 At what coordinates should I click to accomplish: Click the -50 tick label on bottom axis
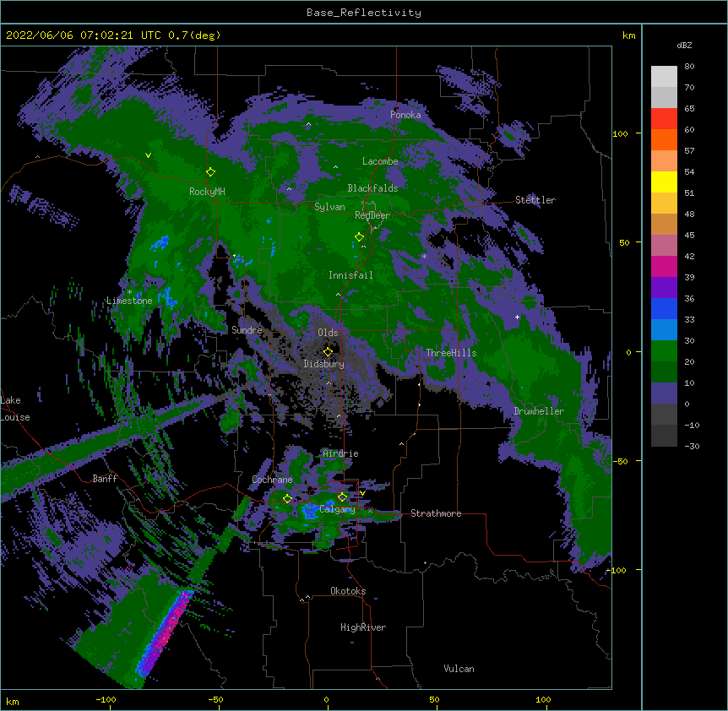point(215,699)
